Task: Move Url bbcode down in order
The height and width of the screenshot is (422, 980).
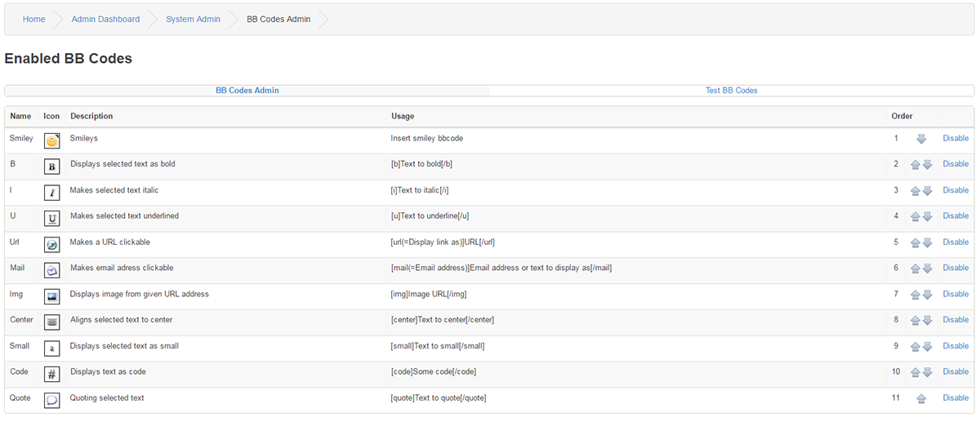Action: click(x=927, y=243)
